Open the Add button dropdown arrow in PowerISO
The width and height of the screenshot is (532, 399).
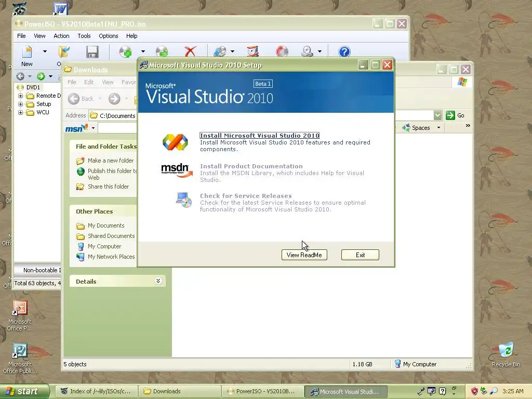[x=143, y=51]
